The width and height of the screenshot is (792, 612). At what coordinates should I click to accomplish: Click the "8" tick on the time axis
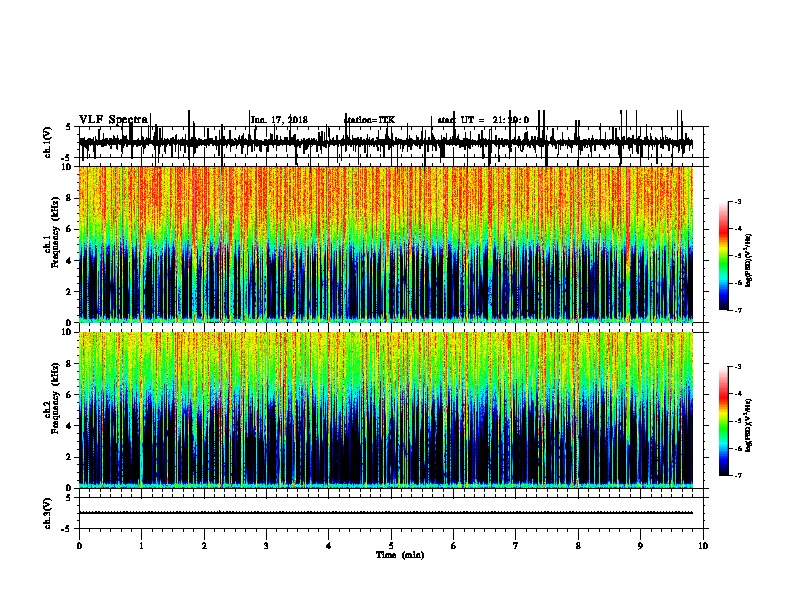(x=578, y=546)
